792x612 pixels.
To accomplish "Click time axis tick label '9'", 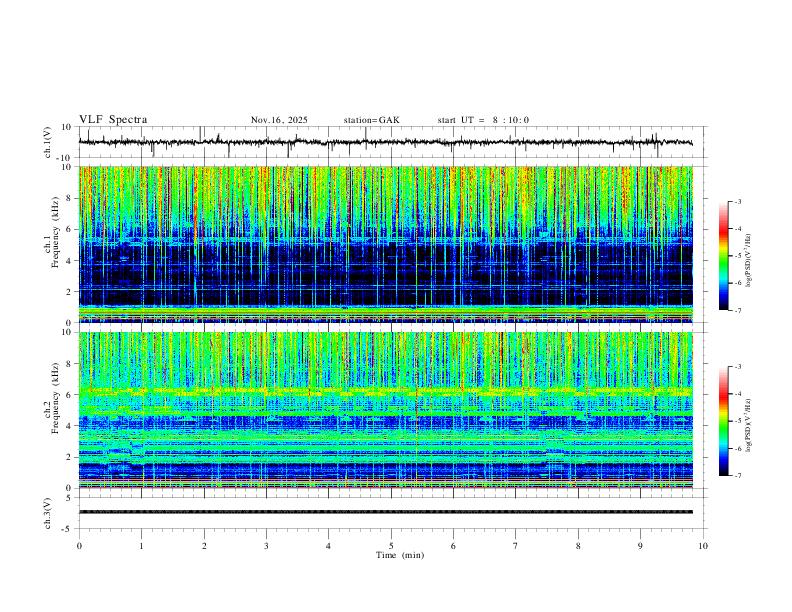I will [x=640, y=546].
